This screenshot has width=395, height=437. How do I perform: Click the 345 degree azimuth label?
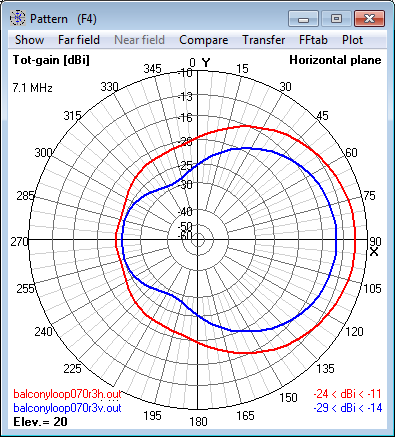[x=152, y=69]
